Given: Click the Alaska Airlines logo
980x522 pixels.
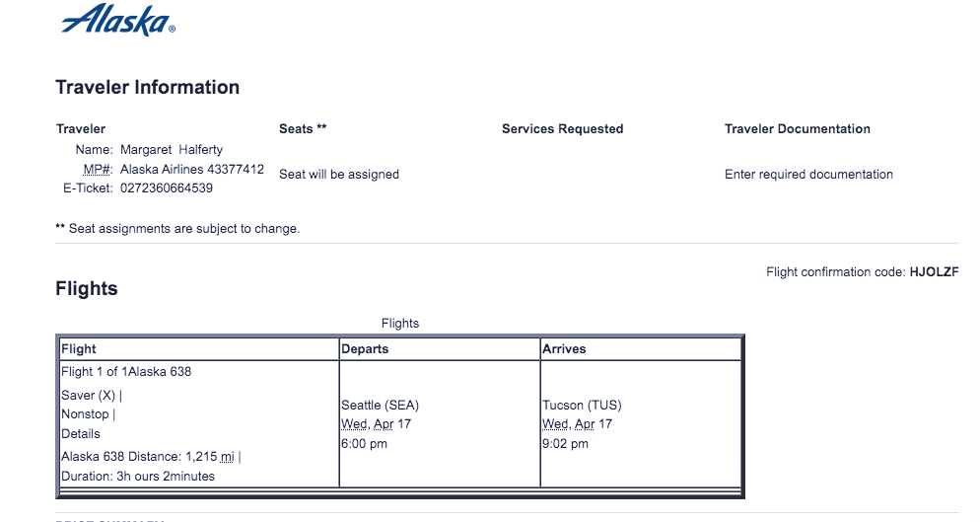Looking at the screenshot, I should [117, 21].
